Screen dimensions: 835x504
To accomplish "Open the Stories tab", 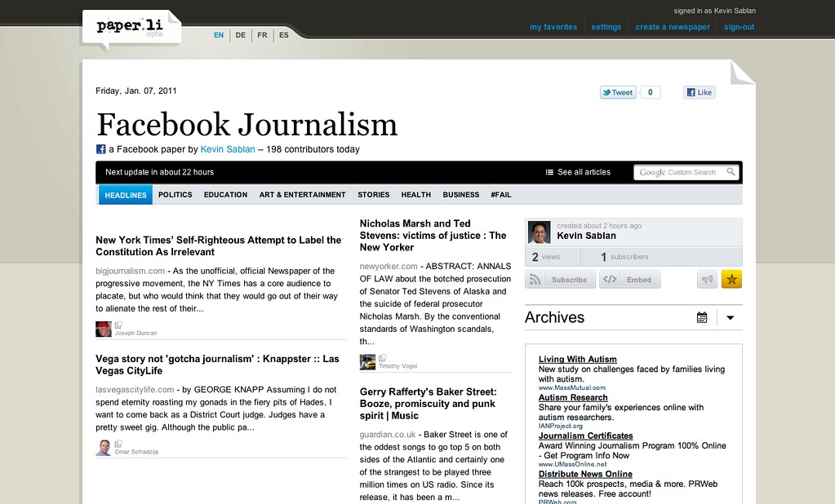I will click(373, 195).
